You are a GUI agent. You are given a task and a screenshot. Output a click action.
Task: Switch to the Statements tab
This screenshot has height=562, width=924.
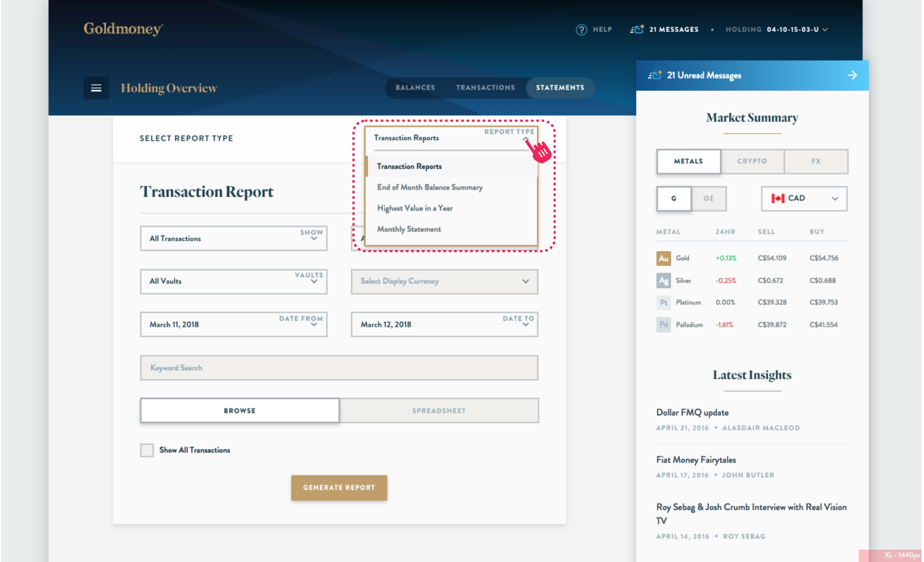560,88
